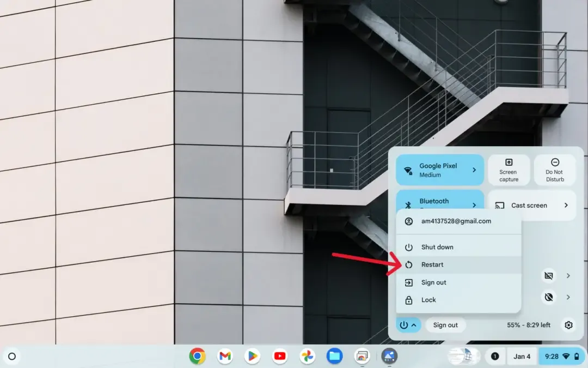Select Shut down from power menu
The width and height of the screenshot is (588, 368).
point(458,247)
